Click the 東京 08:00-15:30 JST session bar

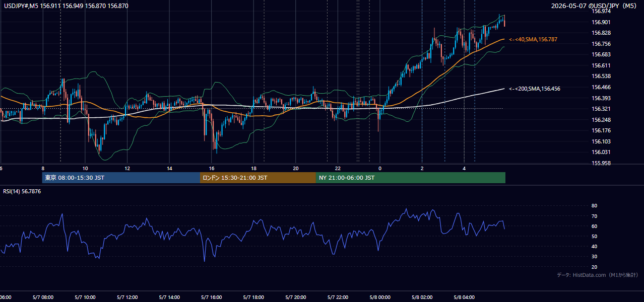pos(121,178)
